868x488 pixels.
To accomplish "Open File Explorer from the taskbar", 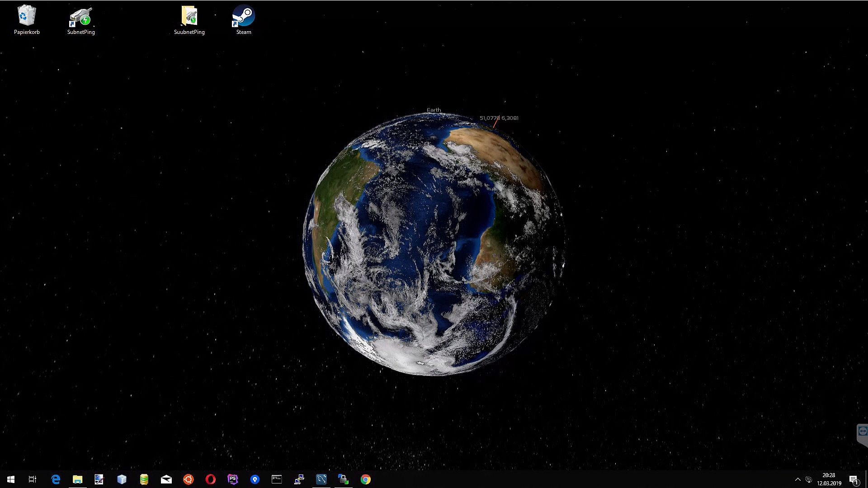I will coord(78,479).
